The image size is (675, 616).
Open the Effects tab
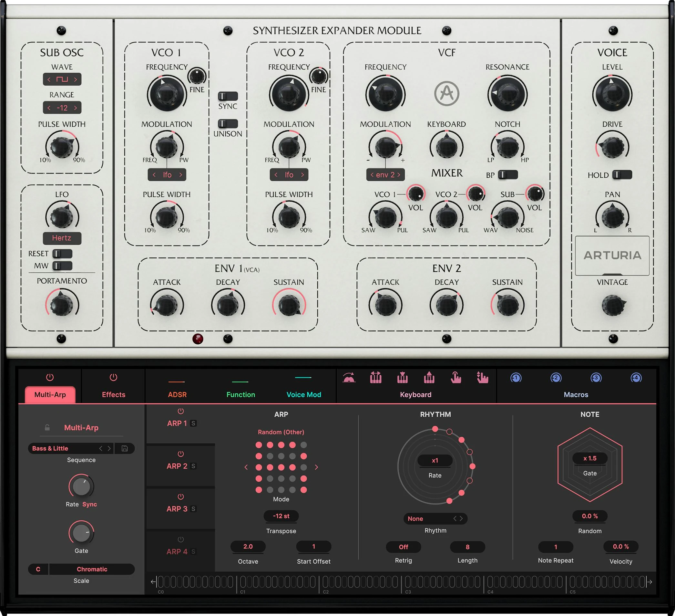pos(114,394)
